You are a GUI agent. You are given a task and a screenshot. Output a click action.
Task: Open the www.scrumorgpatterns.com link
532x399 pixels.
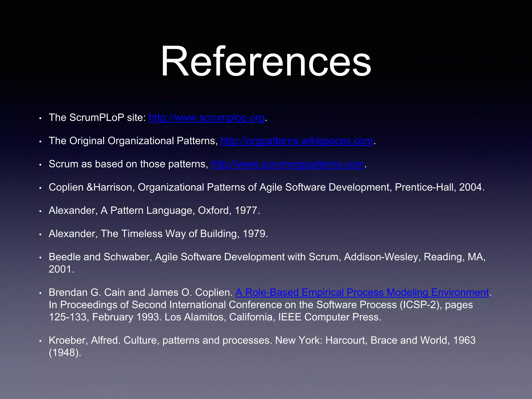288,164
